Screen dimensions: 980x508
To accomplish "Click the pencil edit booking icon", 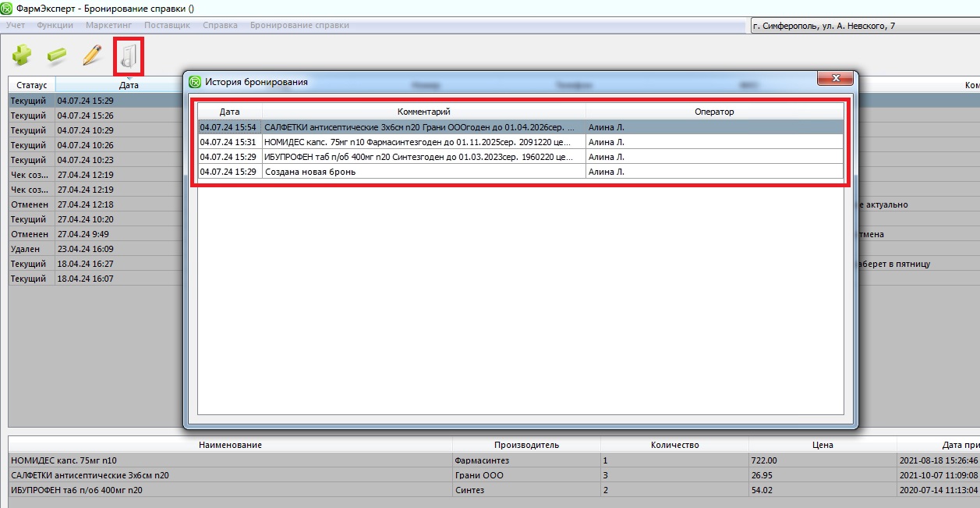I will tap(92, 55).
